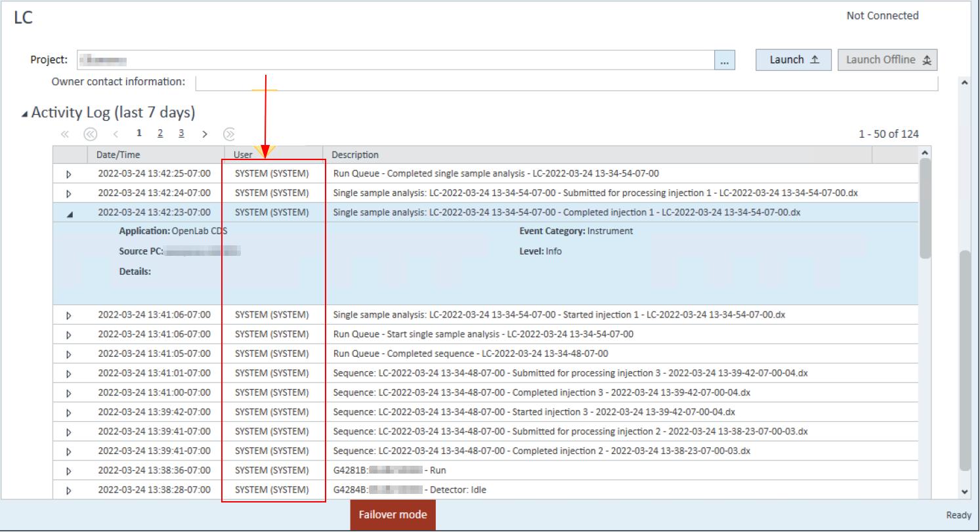Open project browse ellipsis button

(x=724, y=60)
